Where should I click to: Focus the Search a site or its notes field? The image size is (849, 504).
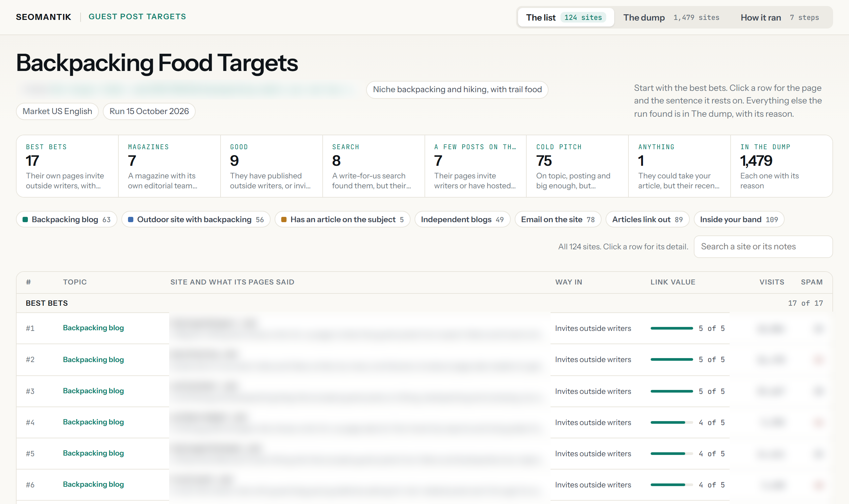[x=763, y=247]
